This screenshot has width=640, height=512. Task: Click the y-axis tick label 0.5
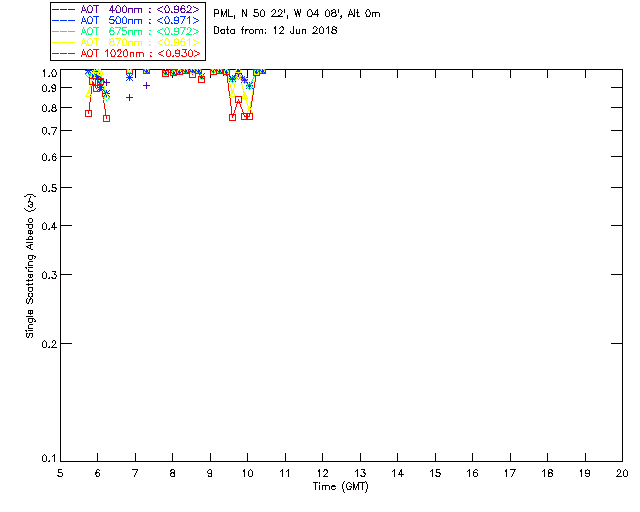tap(49, 188)
